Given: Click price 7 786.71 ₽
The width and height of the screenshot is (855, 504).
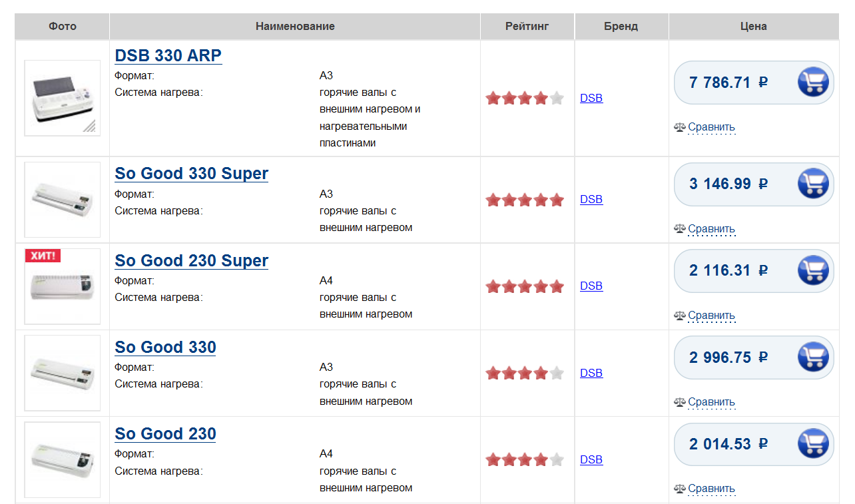Looking at the screenshot, I should [728, 83].
